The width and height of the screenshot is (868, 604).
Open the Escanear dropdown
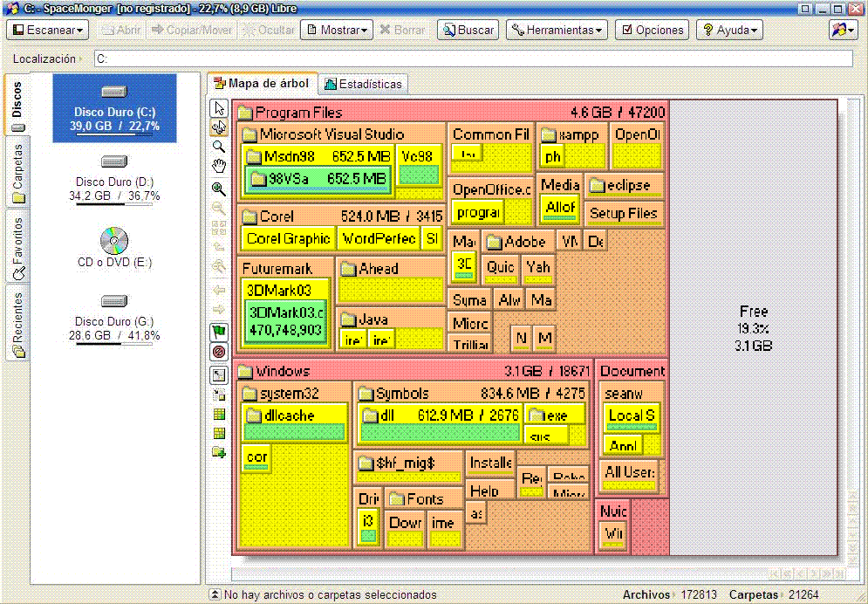click(48, 30)
